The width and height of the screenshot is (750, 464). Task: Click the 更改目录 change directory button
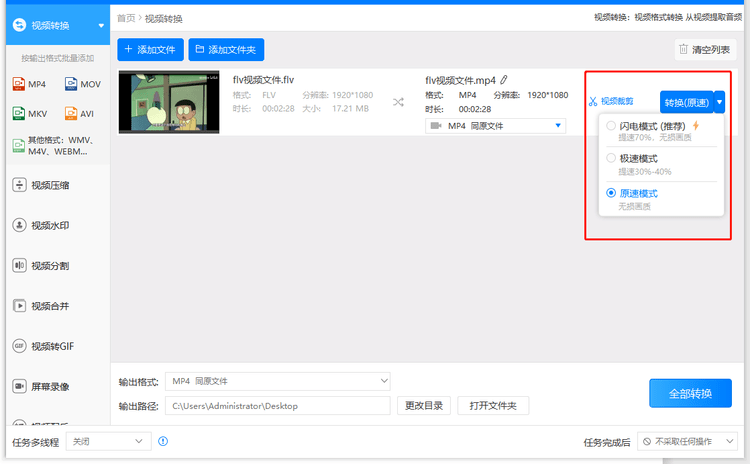(424, 406)
